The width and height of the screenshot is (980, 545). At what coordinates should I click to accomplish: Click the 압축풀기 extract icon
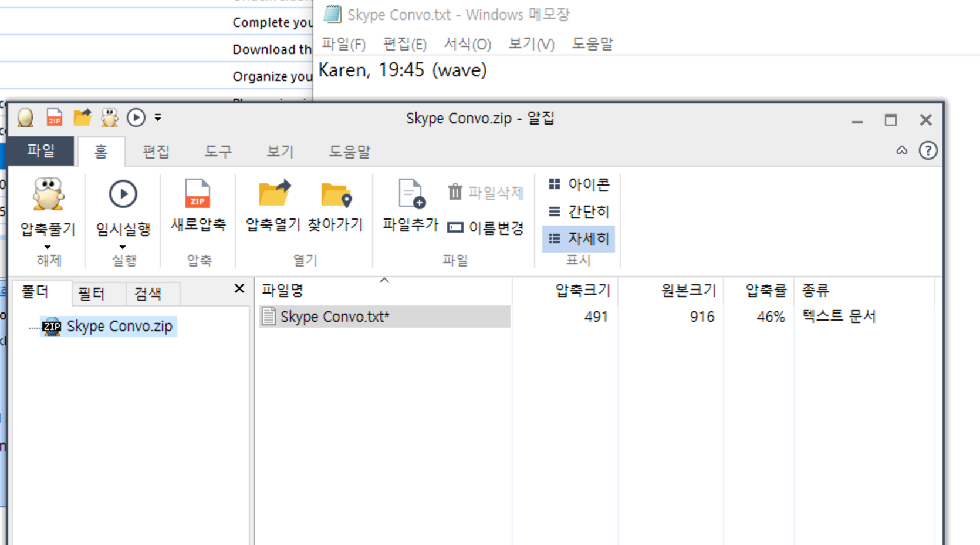tap(48, 194)
